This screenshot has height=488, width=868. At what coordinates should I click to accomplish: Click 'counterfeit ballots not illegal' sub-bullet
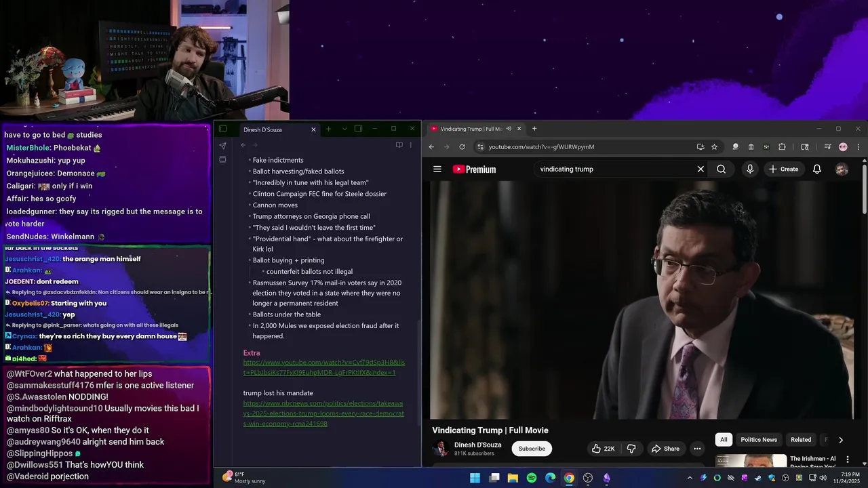click(x=309, y=271)
